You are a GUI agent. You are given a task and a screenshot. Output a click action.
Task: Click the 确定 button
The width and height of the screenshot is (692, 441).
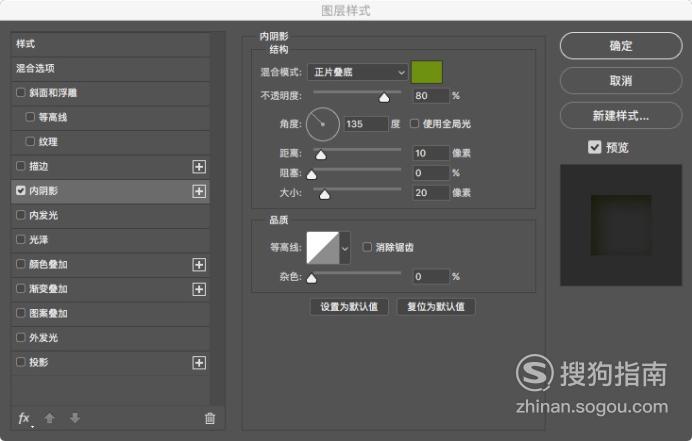tap(621, 45)
